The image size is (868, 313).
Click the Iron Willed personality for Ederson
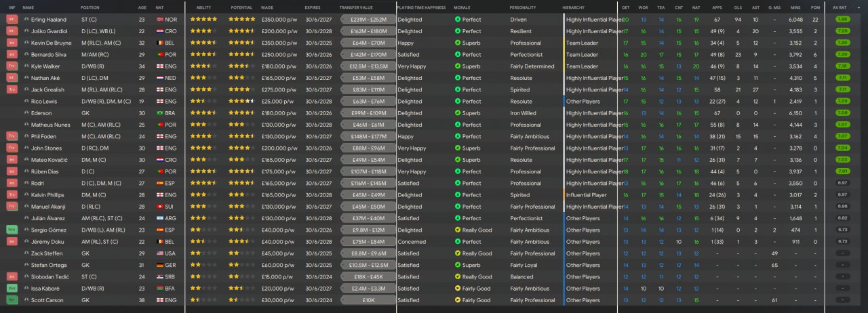(523, 113)
